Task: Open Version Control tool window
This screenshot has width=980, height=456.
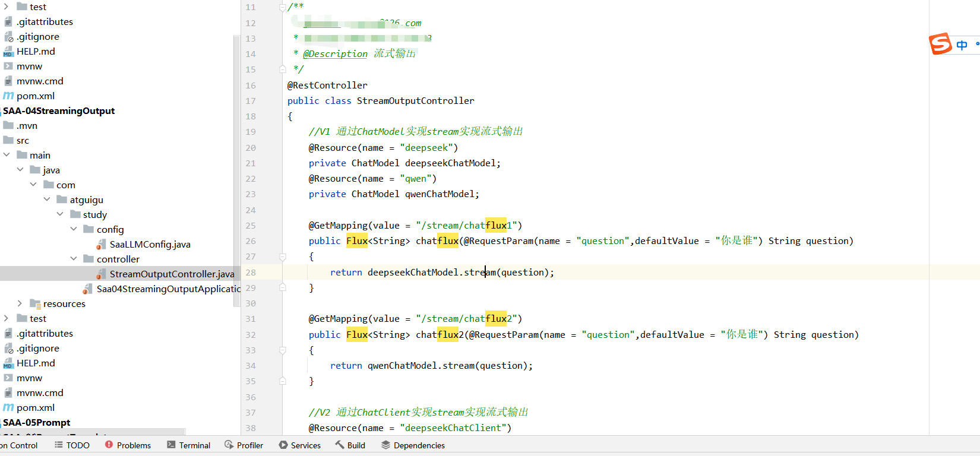Action: (x=19, y=445)
